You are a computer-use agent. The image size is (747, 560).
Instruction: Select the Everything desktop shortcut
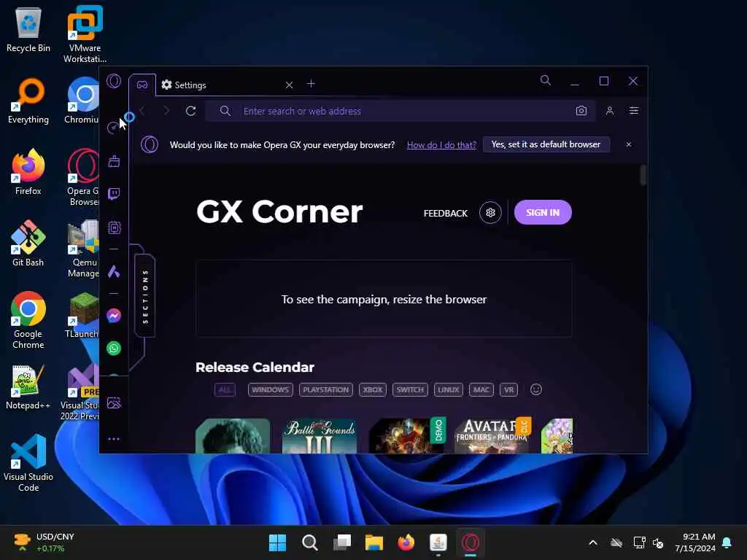[x=28, y=101]
